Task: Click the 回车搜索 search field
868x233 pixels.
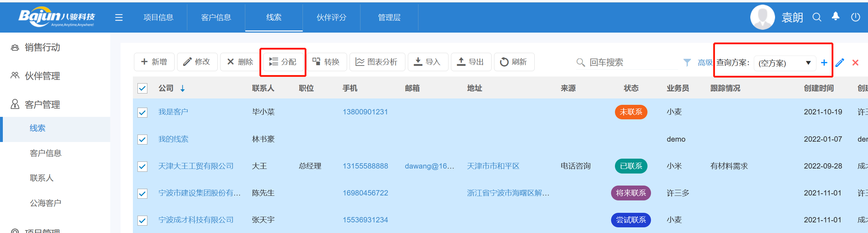Action: point(629,62)
